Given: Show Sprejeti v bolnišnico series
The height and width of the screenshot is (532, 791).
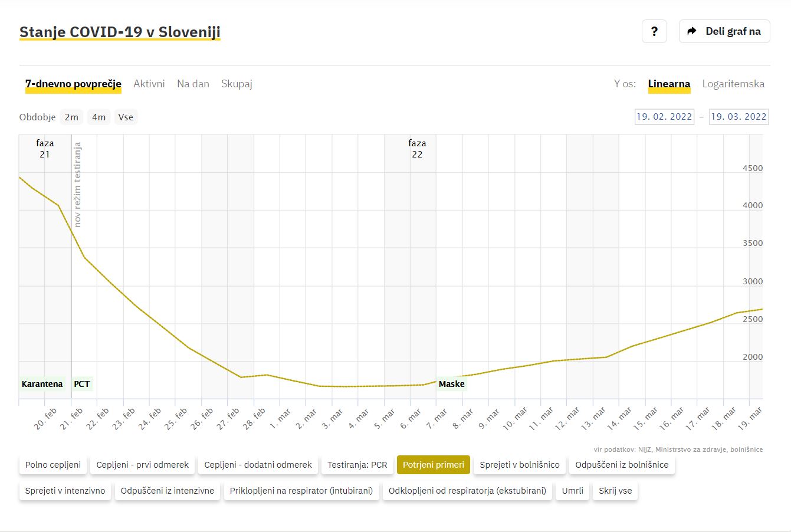Looking at the screenshot, I should (520, 465).
